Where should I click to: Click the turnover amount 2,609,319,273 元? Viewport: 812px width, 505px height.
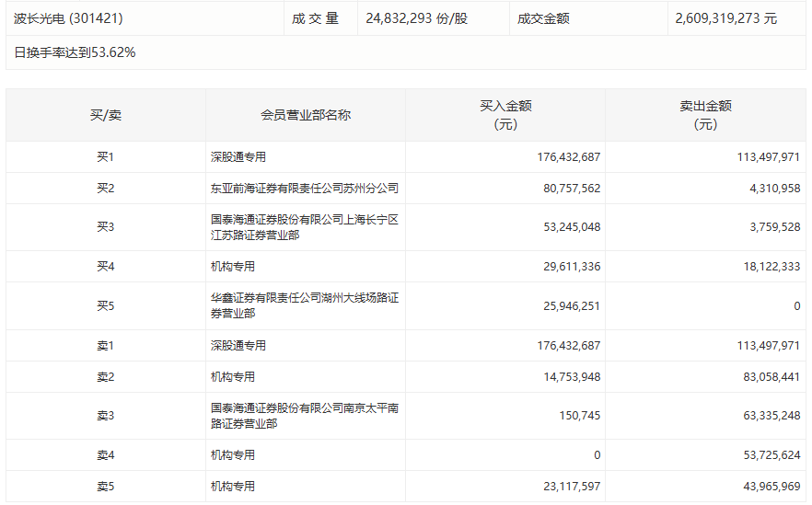pos(725,18)
